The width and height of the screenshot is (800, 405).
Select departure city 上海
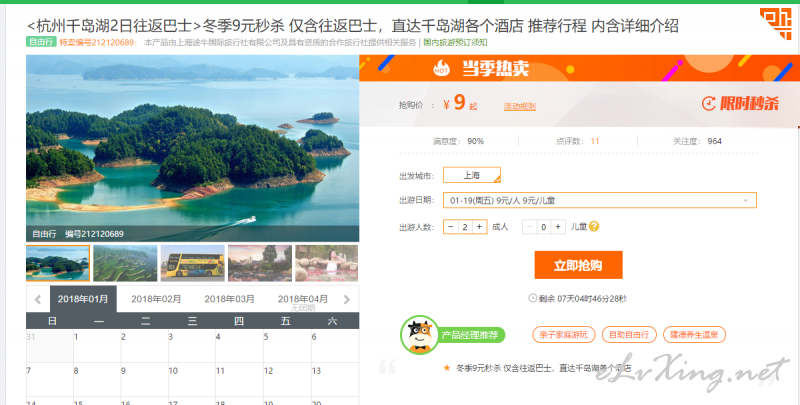coord(471,175)
